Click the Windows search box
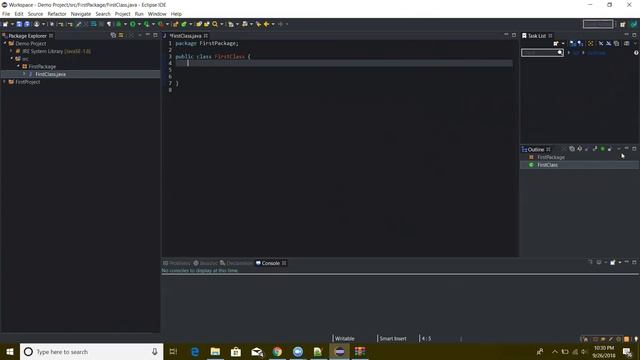The width and height of the screenshot is (640, 360). tap(91, 351)
